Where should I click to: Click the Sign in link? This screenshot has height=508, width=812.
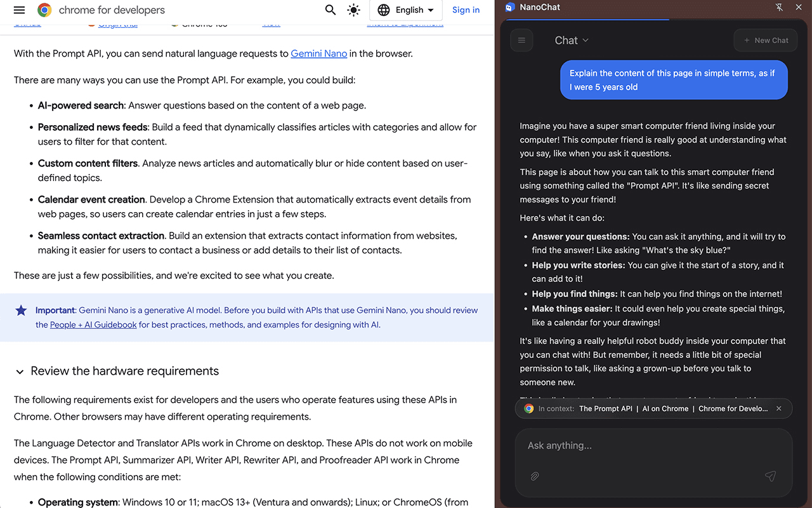[466, 10]
